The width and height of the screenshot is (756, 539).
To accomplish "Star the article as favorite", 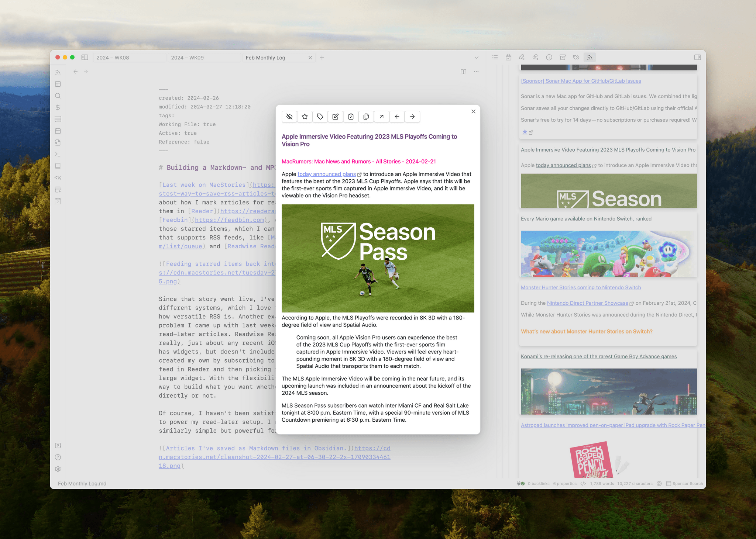I will 305,117.
